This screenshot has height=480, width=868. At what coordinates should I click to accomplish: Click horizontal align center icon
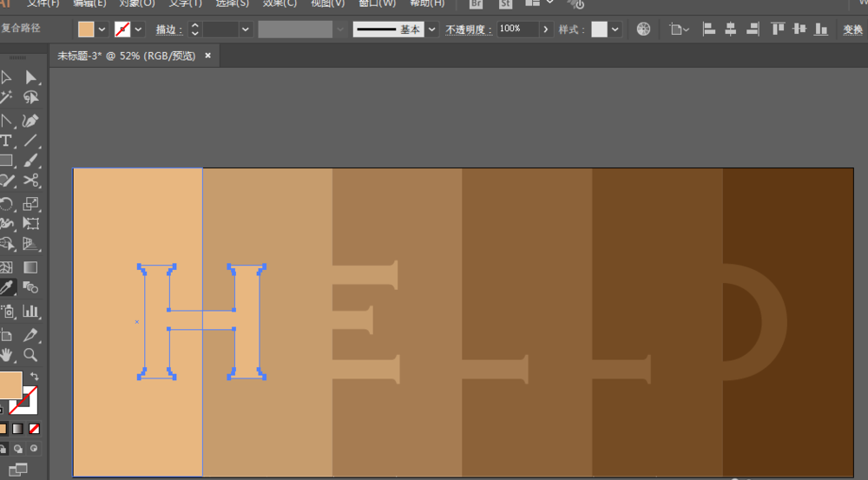pos(730,30)
